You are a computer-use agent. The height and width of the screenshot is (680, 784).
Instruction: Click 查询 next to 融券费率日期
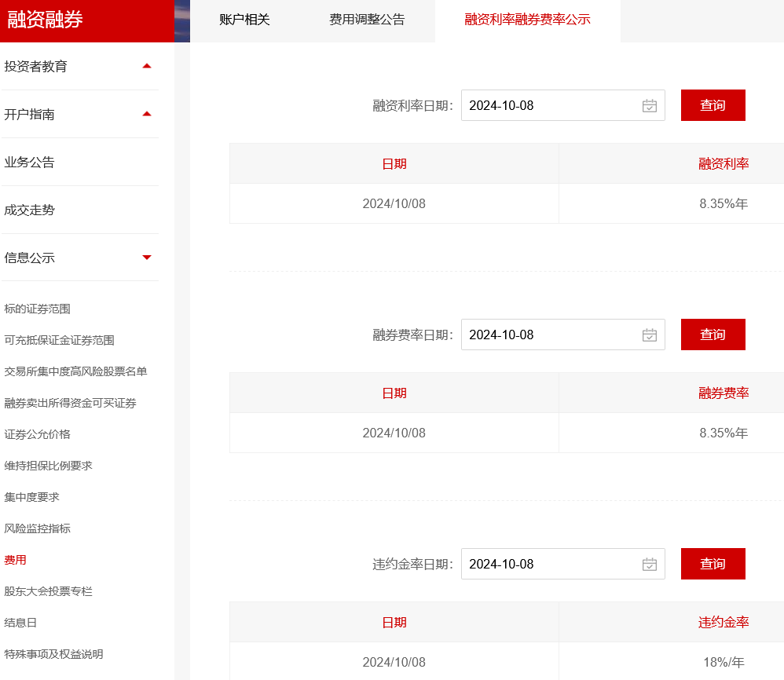[713, 335]
